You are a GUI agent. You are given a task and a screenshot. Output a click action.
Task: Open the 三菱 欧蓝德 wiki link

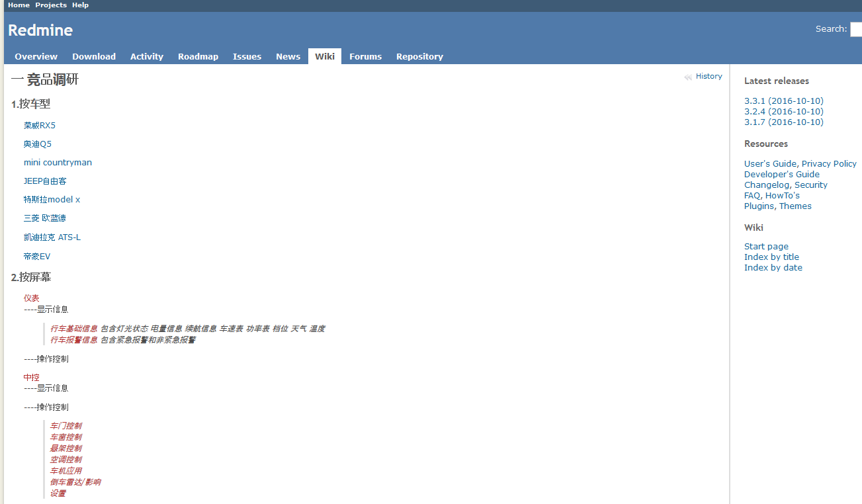(x=45, y=218)
